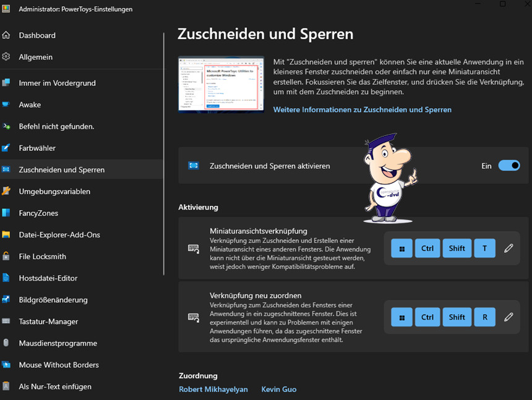This screenshot has width=532, height=400.
Task: Click the Farbwähler color picker icon
Action: click(6, 148)
